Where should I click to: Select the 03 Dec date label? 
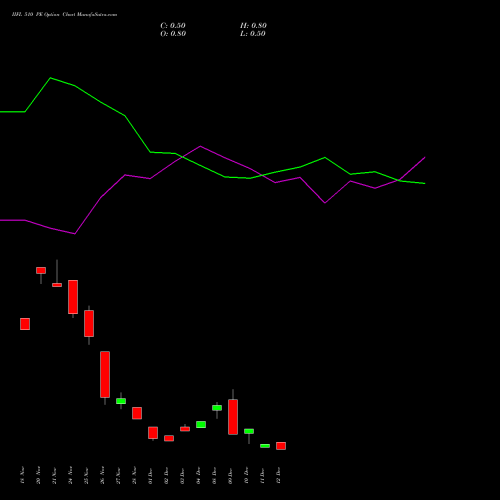point(182,475)
